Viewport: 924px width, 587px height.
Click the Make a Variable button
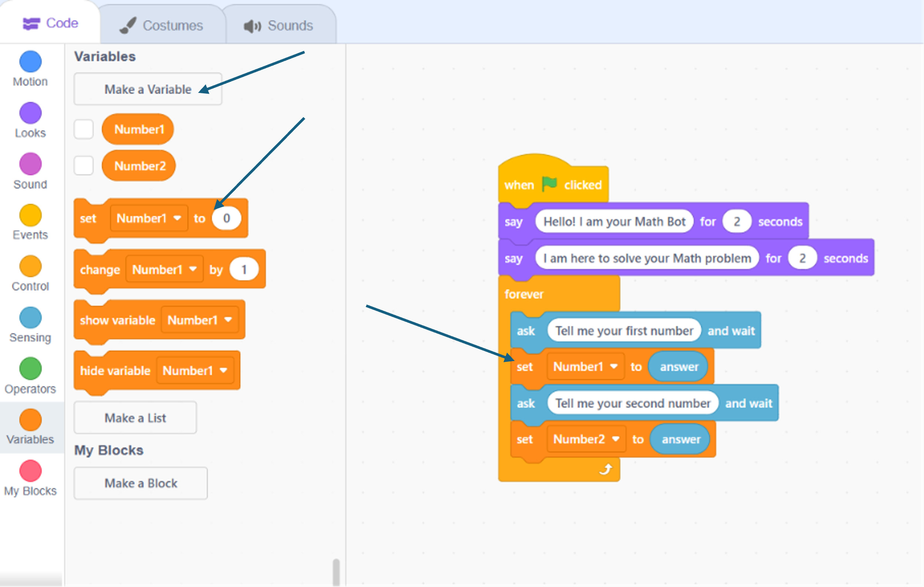coord(148,89)
